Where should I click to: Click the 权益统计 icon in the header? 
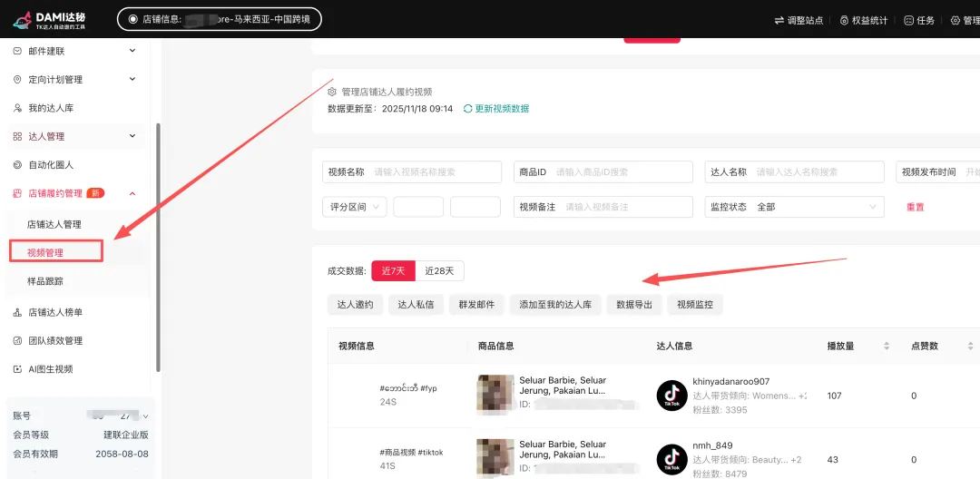845,20
